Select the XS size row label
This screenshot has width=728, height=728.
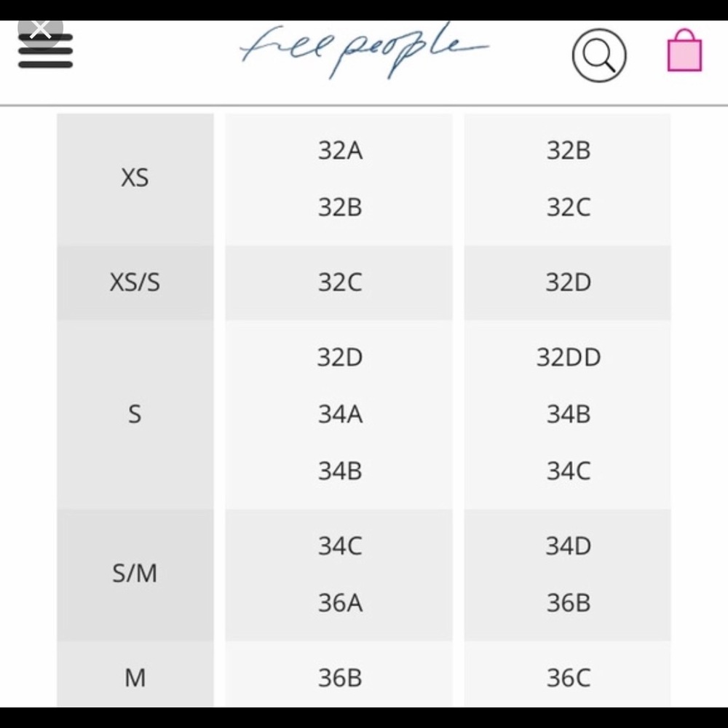click(135, 178)
